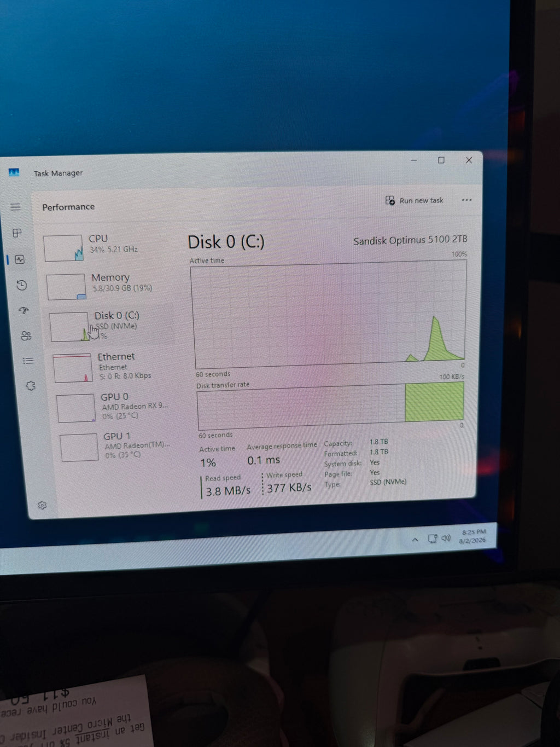This screenshot has height=747, width=560.
Task: Open the Task Manager hamburger navigation menu
Action: [15, 207]
